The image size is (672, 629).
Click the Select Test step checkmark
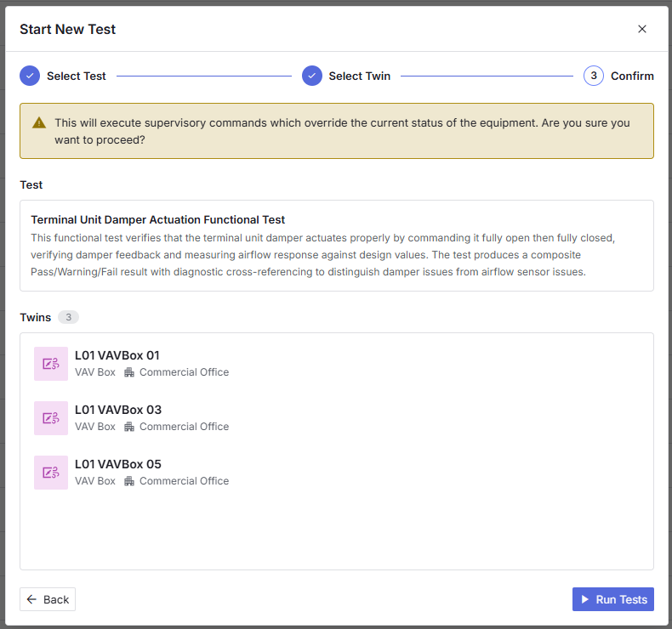(30, 76)
